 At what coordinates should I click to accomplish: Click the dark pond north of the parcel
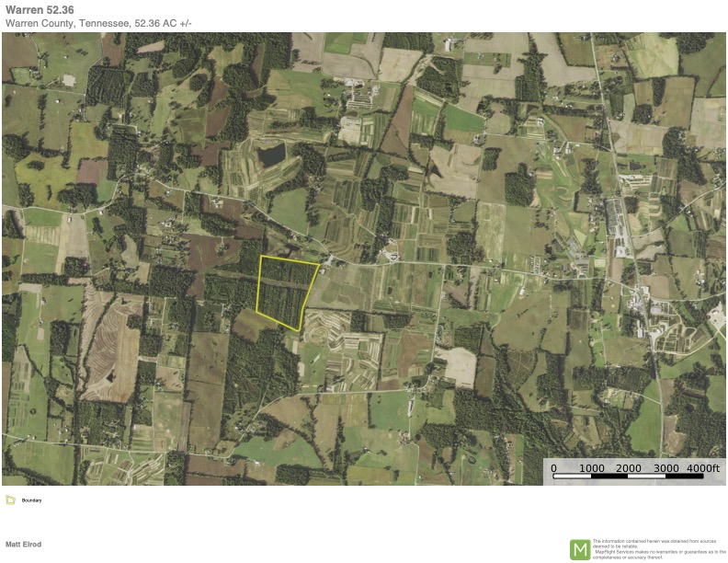tap(271, 155)
